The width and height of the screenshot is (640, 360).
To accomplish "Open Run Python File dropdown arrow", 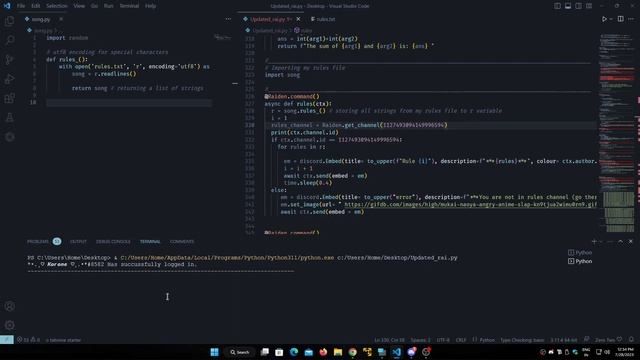I will point(611,19).
